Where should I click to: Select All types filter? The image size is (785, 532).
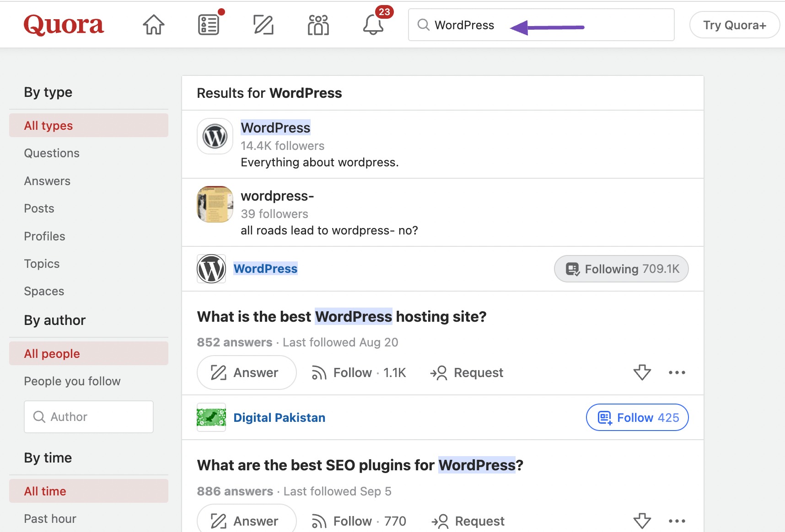89,125
